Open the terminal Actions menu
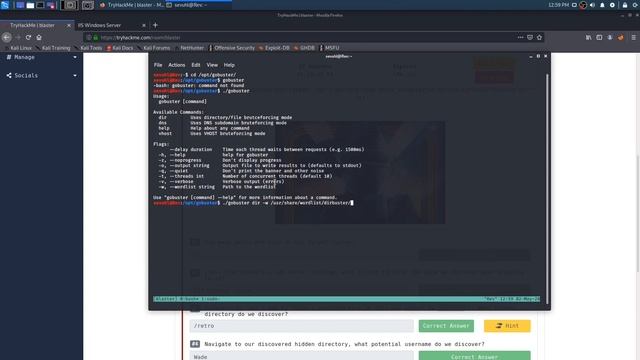The width and height of the screenshot is (640, 360). (x=177, y=65)
